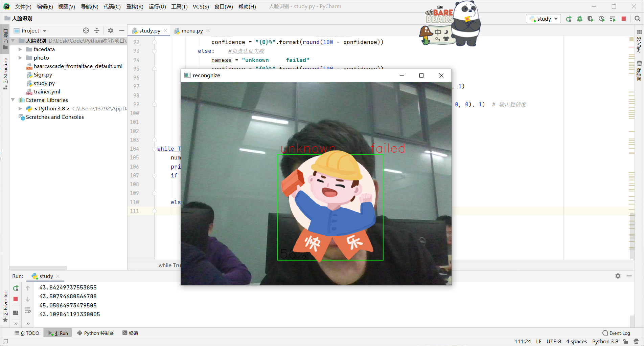Collapse the External Libraries node
Image resolution: width=644 pixels, height=346 pixels.
click(x=13, y=100)
